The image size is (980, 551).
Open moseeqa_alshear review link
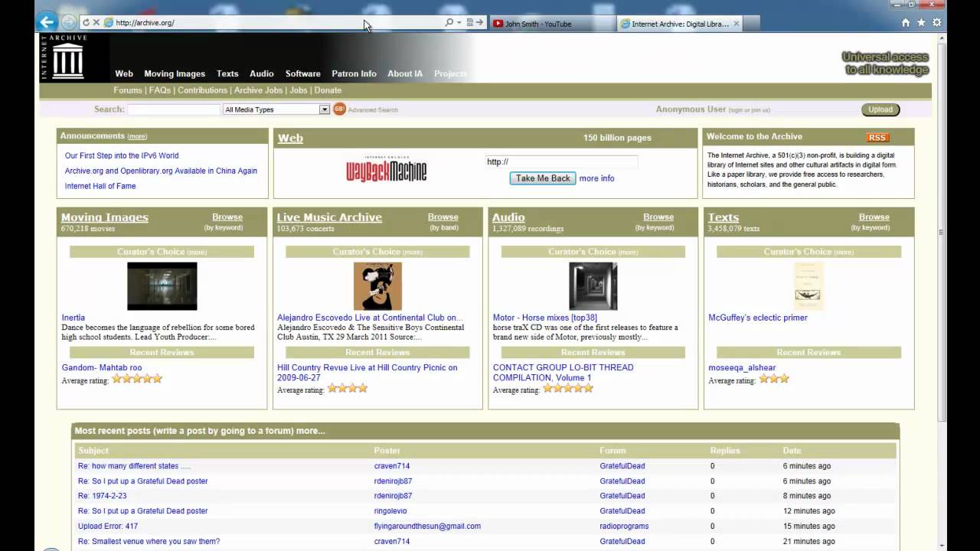[742, 367]
